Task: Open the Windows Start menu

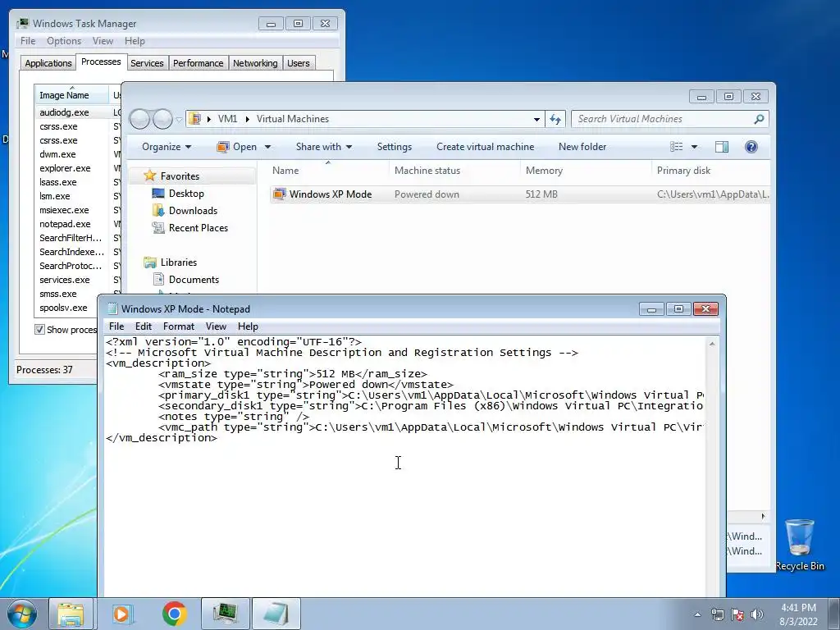Action: [22, 614]
